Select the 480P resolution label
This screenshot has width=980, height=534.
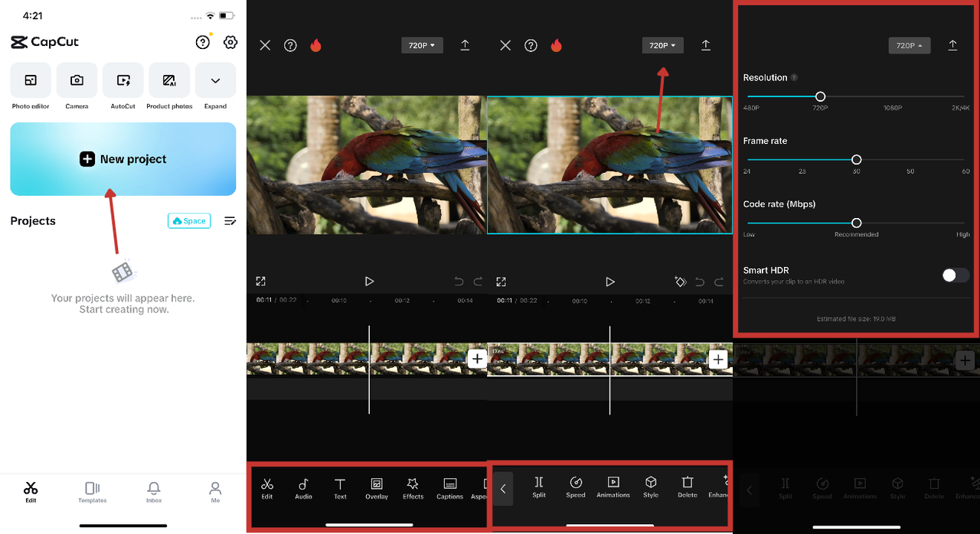click(751, 108)
